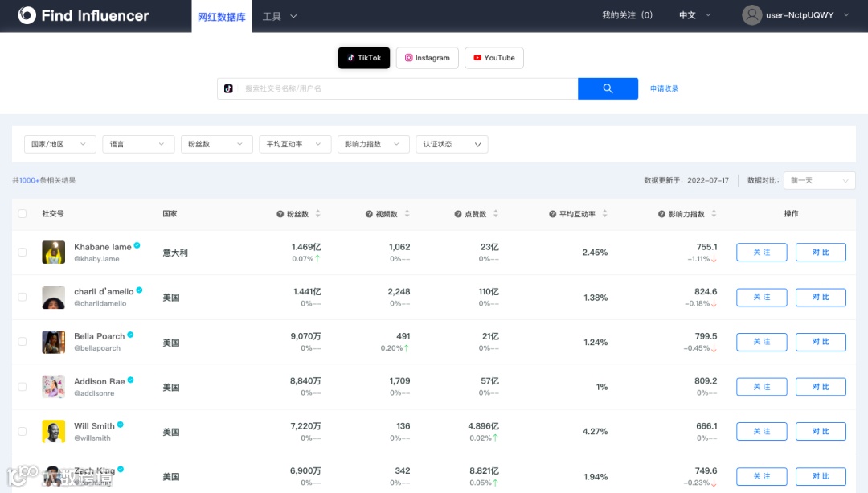Click the magnifier search button

(608, 88)
